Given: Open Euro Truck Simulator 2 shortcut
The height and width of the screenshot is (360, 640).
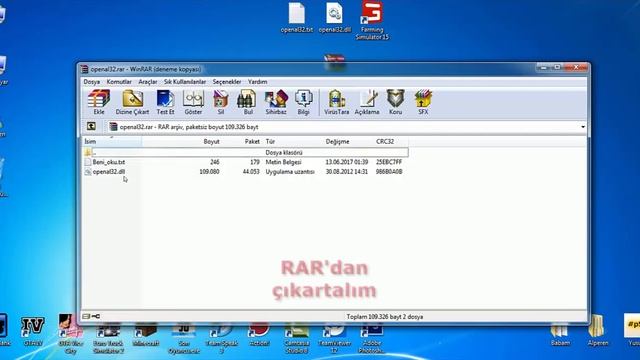Looking at the screenshot, I should [109, 337].
